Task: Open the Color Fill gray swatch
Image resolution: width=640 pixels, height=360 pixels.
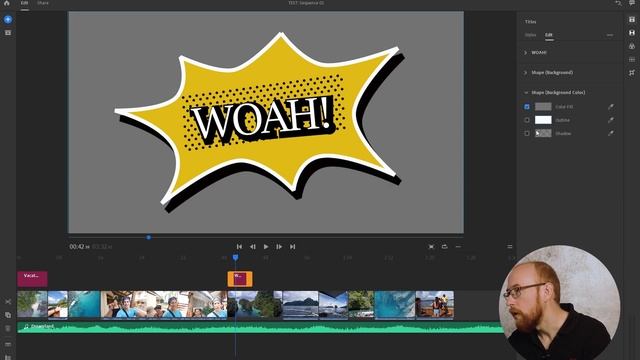Action: (x=543, y=107)
